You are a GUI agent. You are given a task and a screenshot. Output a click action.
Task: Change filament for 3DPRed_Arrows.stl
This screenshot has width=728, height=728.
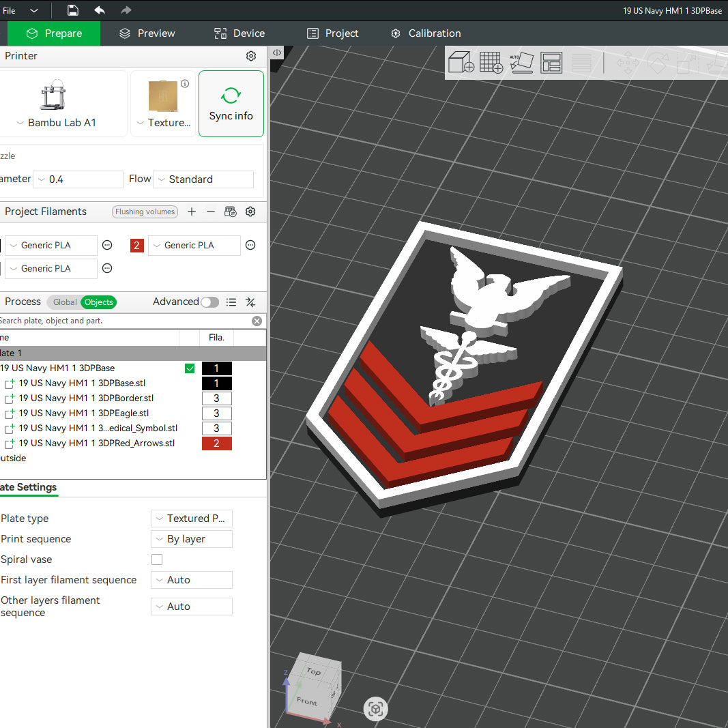tap(217, 443)
